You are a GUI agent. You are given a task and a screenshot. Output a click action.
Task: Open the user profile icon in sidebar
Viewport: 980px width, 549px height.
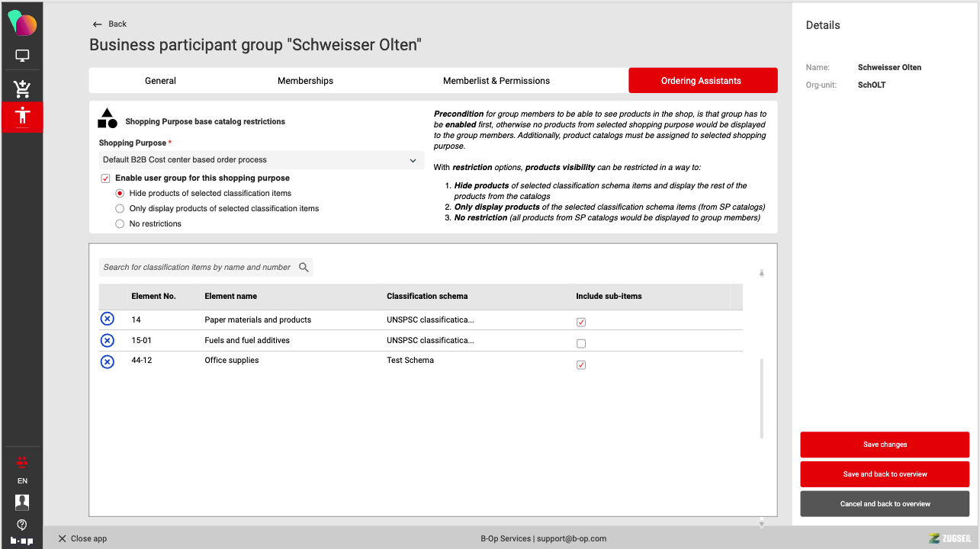point(22,502)
